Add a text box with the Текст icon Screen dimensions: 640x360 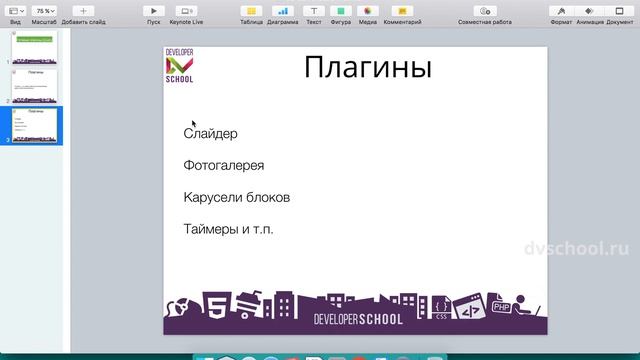click(314, 11)
